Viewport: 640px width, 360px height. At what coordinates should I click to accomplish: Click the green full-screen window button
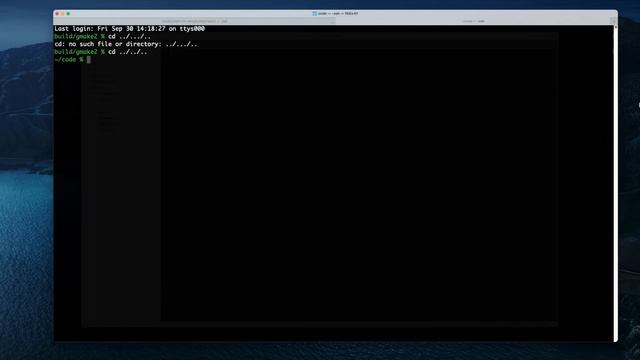point(68,14)
